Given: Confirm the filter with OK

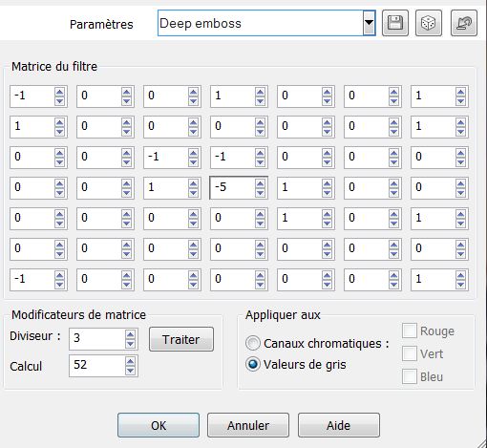Looking at the screenshot, I should click(159, 425).
